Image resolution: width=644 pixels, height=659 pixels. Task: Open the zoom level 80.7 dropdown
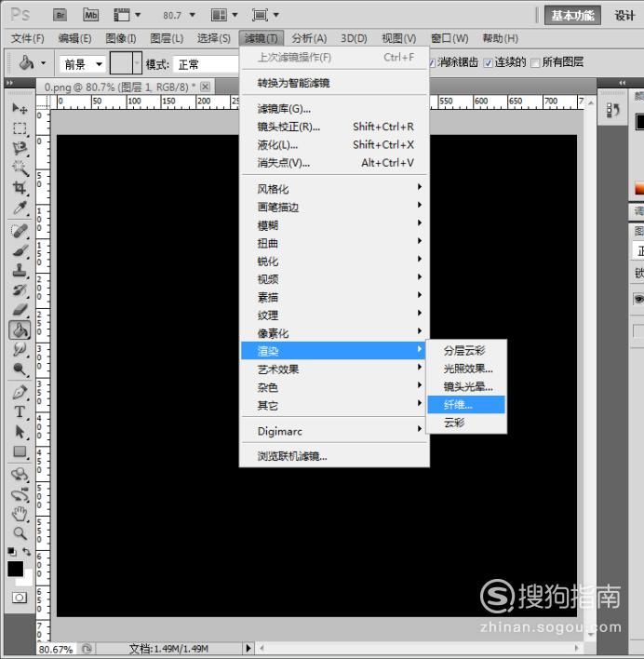[192, 15]
